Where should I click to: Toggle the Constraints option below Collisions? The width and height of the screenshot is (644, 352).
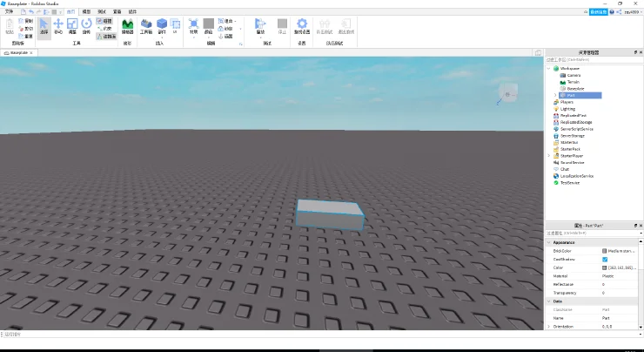(104, 29)
